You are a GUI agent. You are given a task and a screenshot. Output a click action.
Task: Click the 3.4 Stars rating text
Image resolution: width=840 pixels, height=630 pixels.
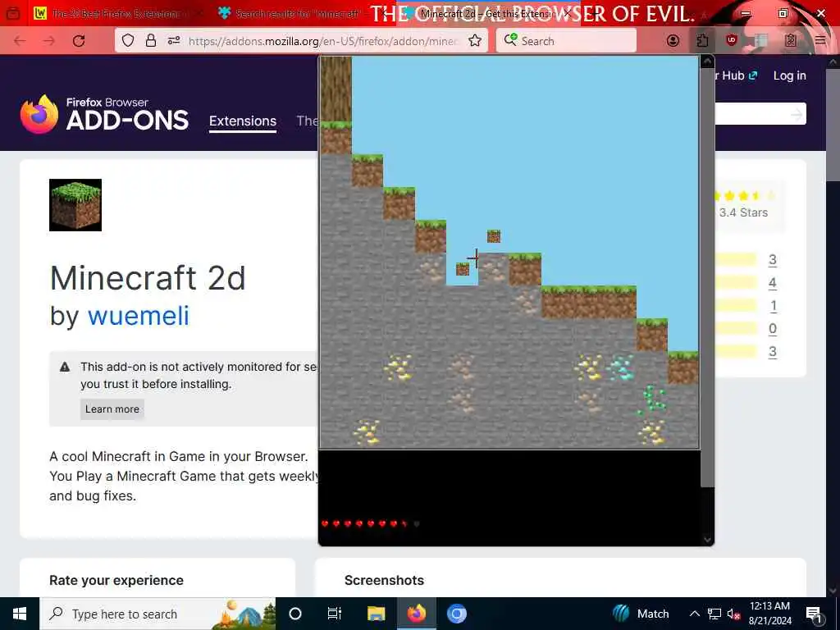pos(743,212)
